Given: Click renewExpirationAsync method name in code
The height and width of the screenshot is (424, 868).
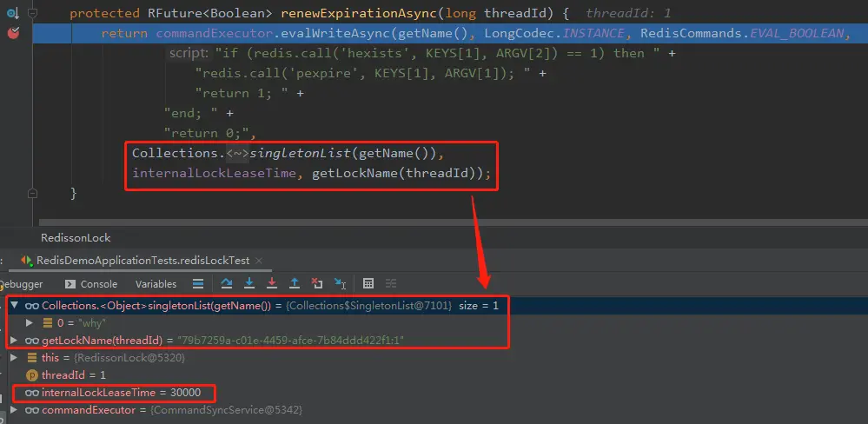Looking at the screenshot, I should pyautogui.click(x=359, y=13).
